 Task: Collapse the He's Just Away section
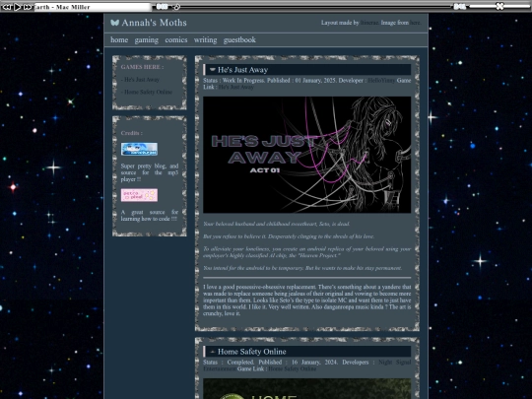coord(213,70)
